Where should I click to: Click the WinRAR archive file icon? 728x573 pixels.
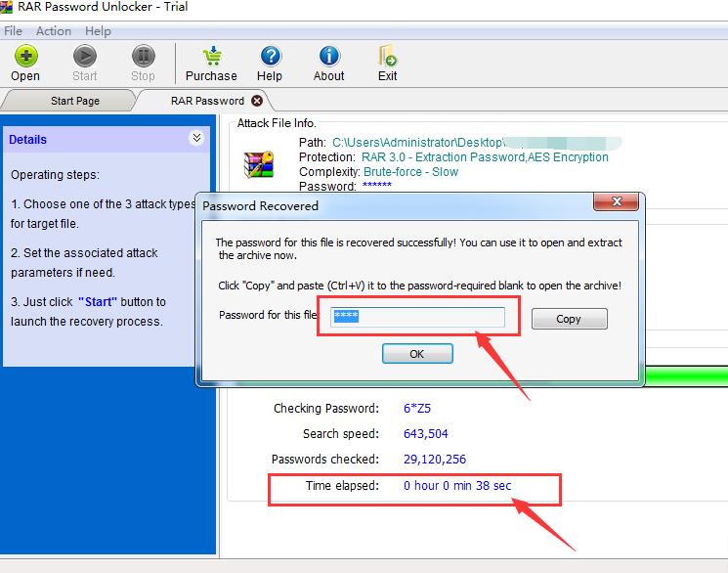[259, 165]
